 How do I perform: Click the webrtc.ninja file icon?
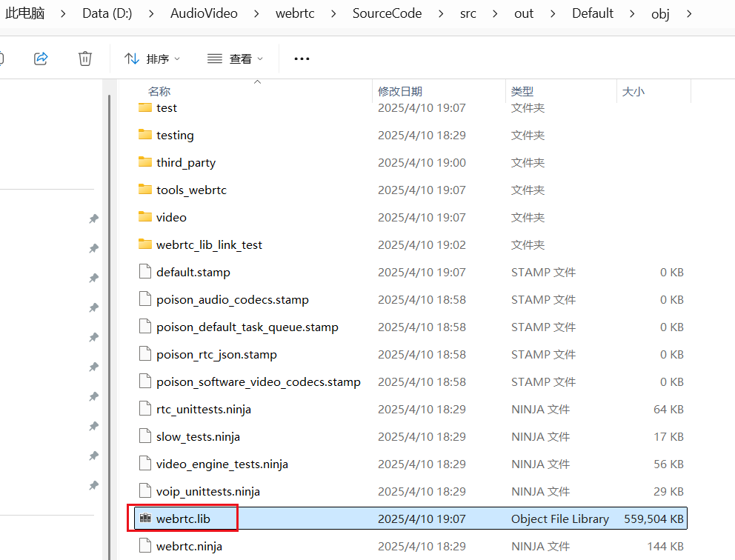click(x=145, y=546)
